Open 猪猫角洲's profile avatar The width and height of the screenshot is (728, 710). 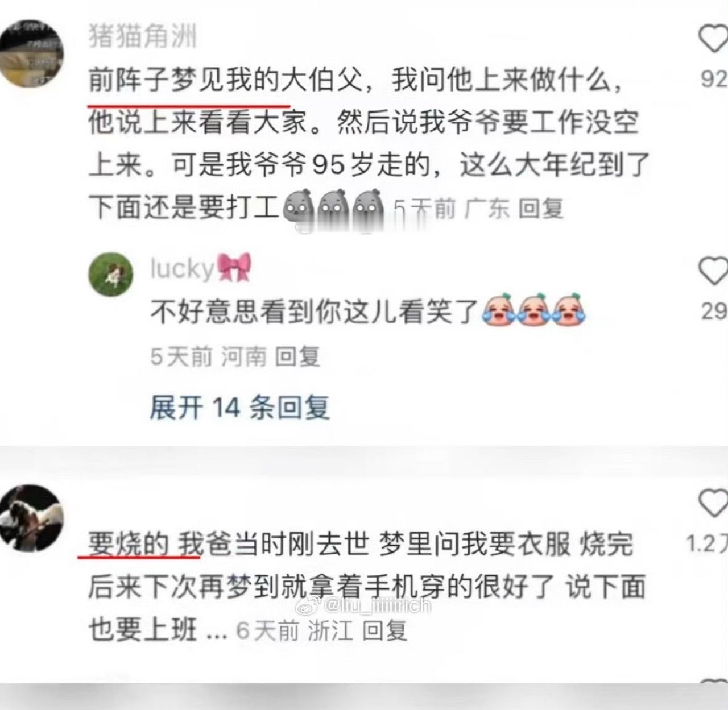click(32, 52)
